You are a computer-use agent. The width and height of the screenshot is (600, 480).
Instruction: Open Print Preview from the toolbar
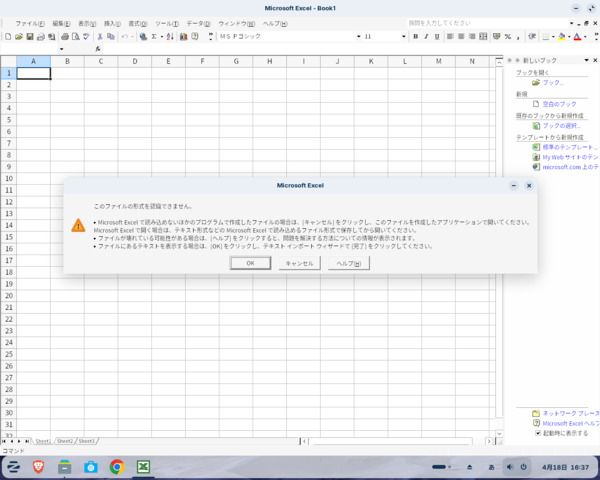pyautogui.click(x=76, y=36)
